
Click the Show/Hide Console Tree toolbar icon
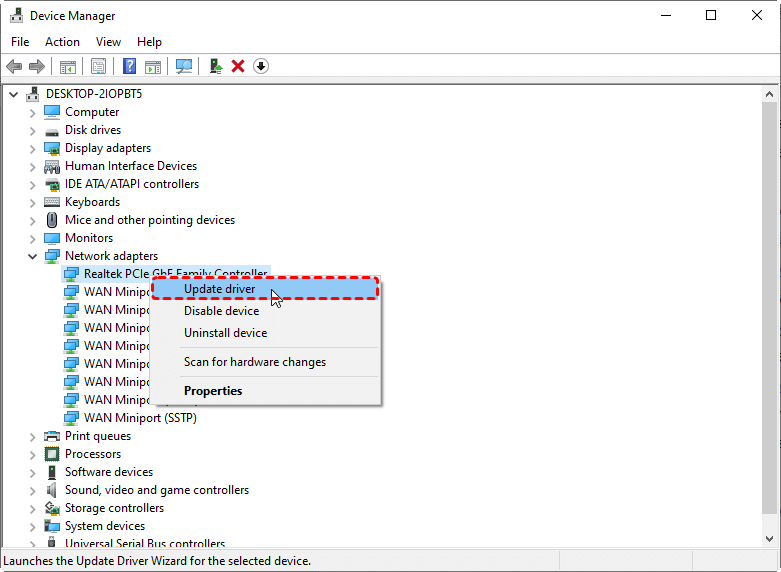pyautogui.click(x=68, y=66)
